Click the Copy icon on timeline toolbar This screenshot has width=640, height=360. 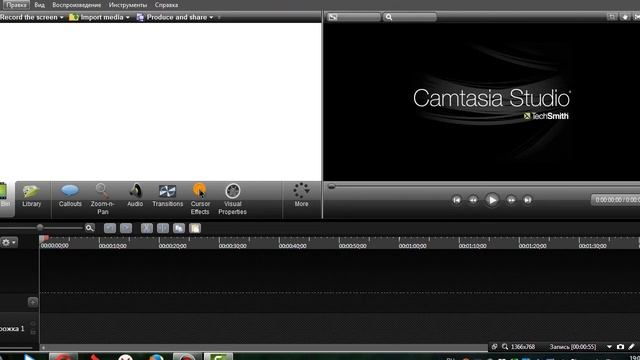point(179,228)
